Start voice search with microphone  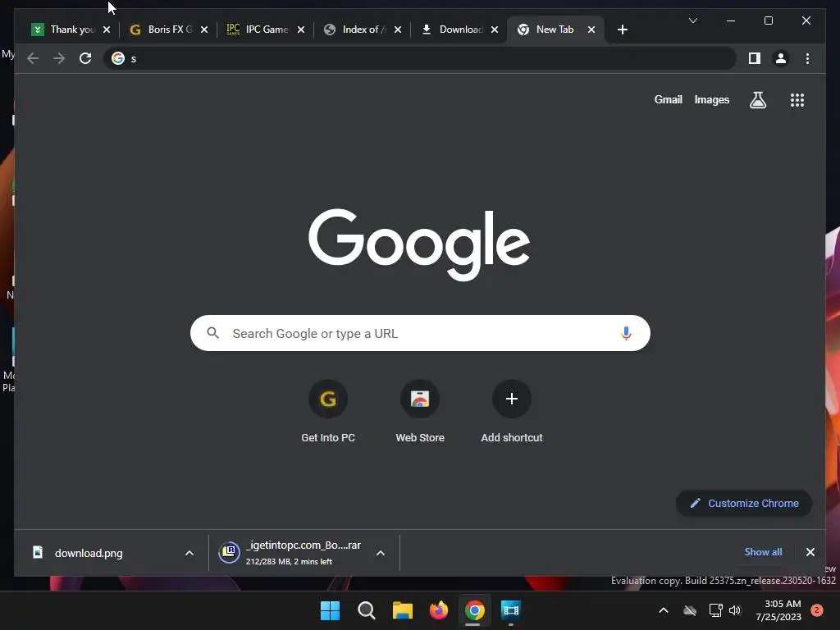pos(626,333)
